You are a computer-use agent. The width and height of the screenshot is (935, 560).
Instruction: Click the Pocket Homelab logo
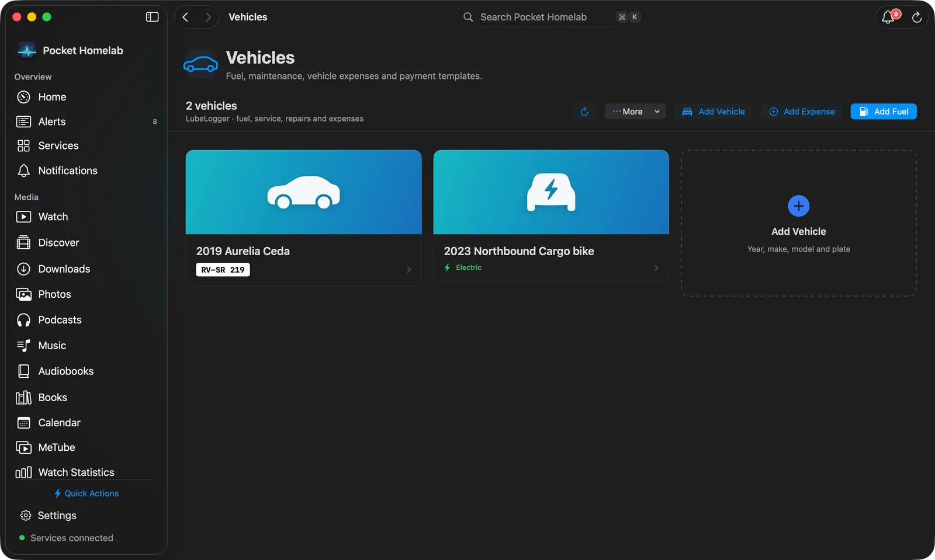pos(27,51)
